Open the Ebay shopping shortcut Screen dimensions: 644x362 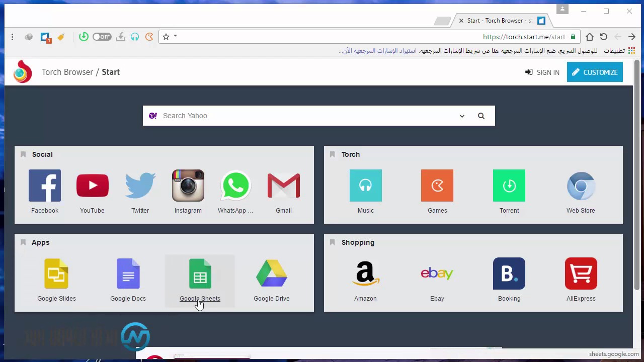click(437, 280)
